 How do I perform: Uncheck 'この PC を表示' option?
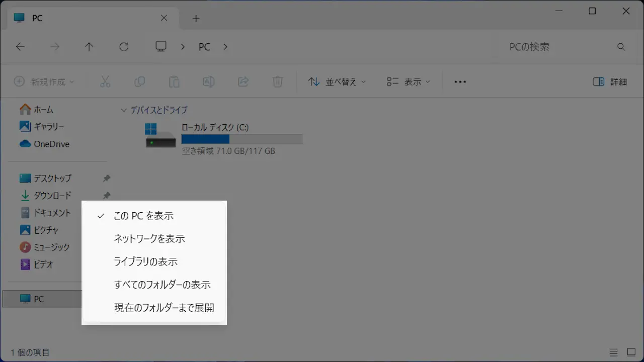pos(144,216)
